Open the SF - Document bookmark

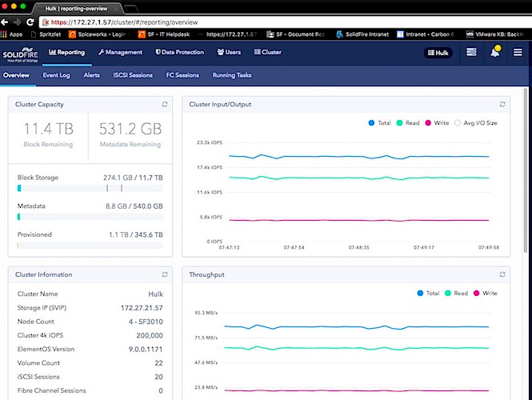(x=295, y=34)
